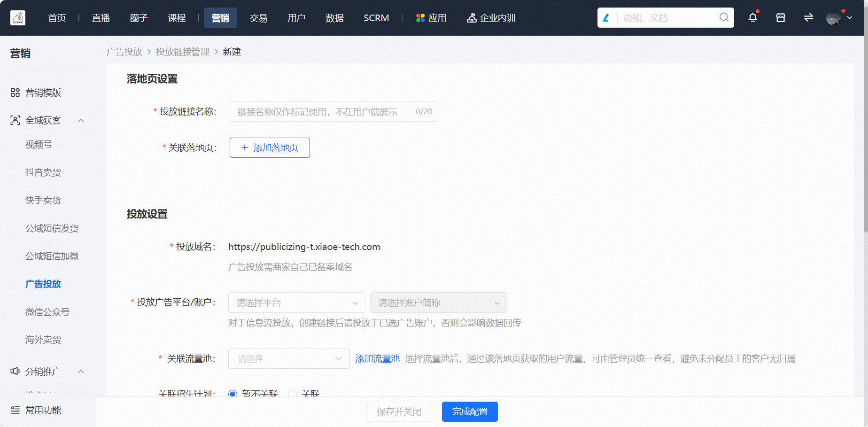868x427 pixels.
Task: Click the shop logo icon in top bar
Action: coord(18,18)
